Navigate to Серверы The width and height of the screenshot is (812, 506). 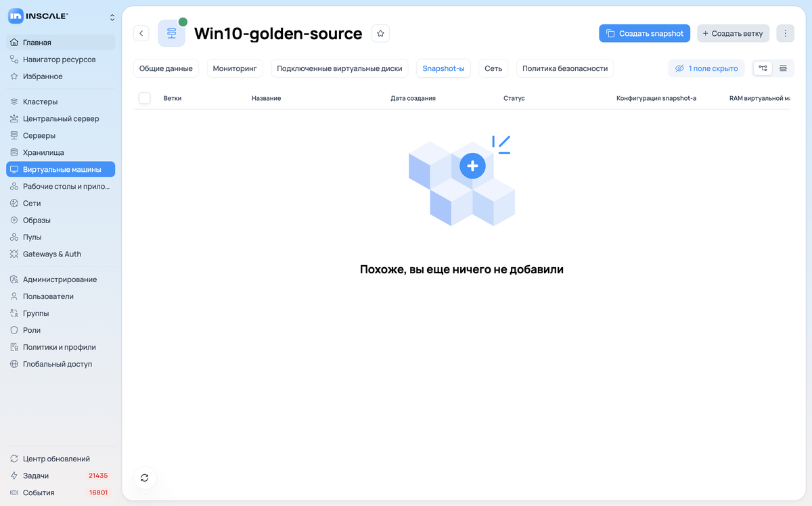click(x=61, y=136)
